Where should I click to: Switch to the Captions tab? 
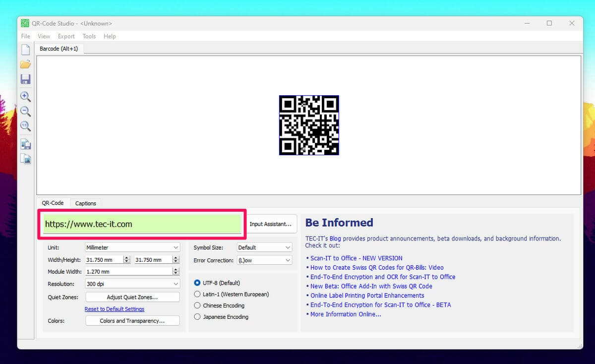85,203
